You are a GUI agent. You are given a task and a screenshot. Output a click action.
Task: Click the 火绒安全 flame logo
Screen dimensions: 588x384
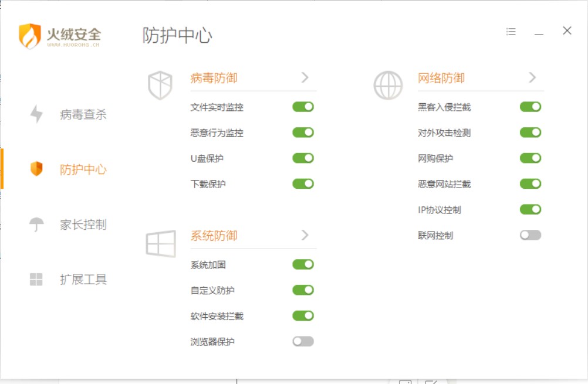point(29,35)
